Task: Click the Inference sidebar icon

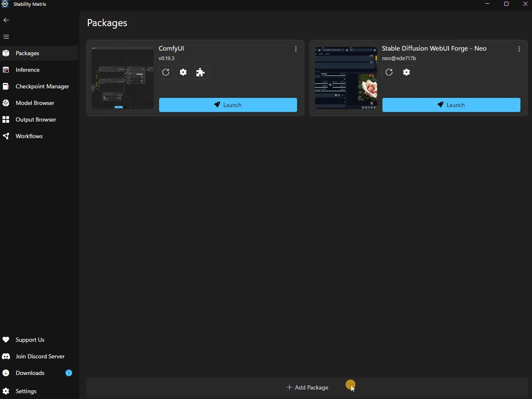Action: (6, 70)
